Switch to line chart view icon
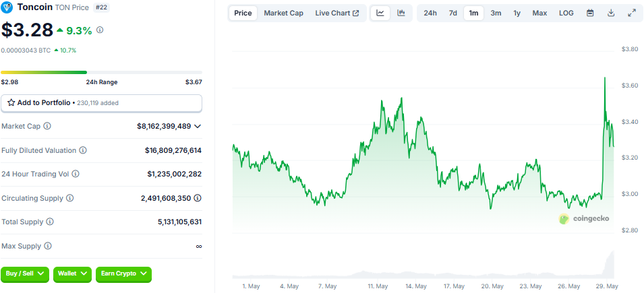The width and height of the screenshot is (644, 293). (x=380, y=13)
